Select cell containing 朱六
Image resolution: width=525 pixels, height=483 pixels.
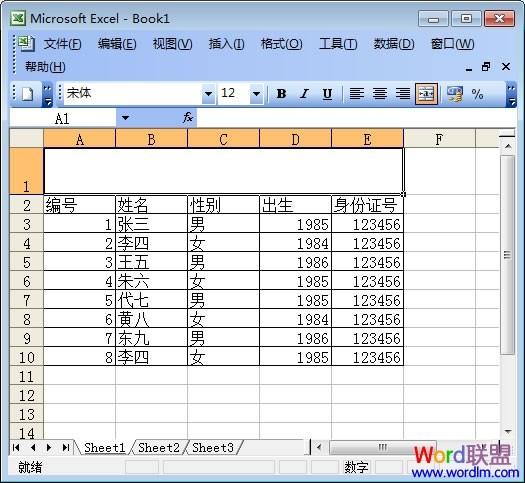tap(152, 281)
